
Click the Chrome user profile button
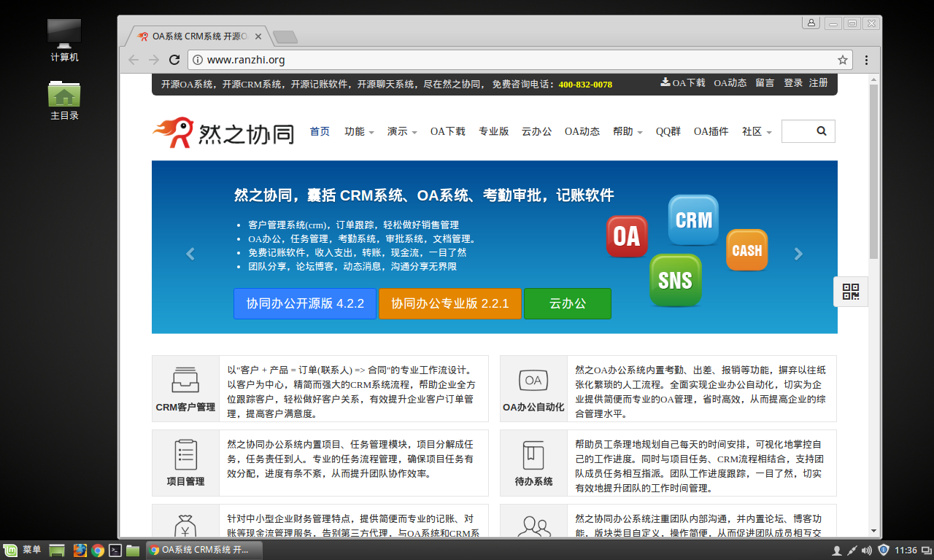811,23
